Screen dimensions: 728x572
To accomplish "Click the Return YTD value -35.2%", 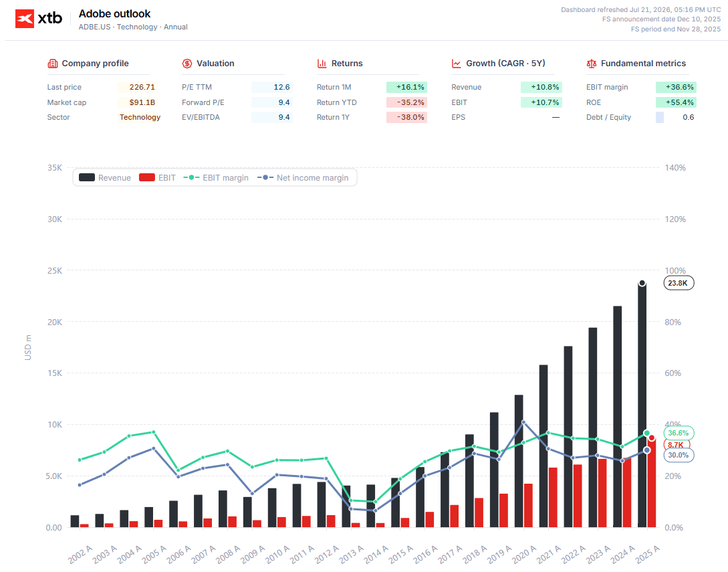I will click(x=406, y=102).
